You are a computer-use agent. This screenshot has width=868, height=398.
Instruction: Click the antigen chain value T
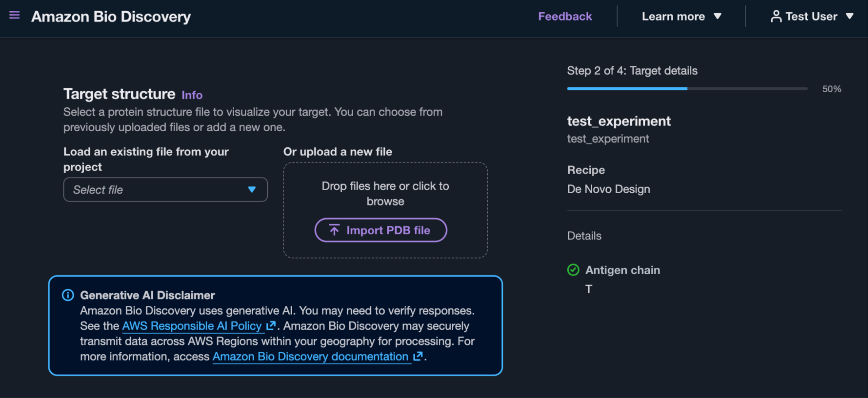coord(589,289)
